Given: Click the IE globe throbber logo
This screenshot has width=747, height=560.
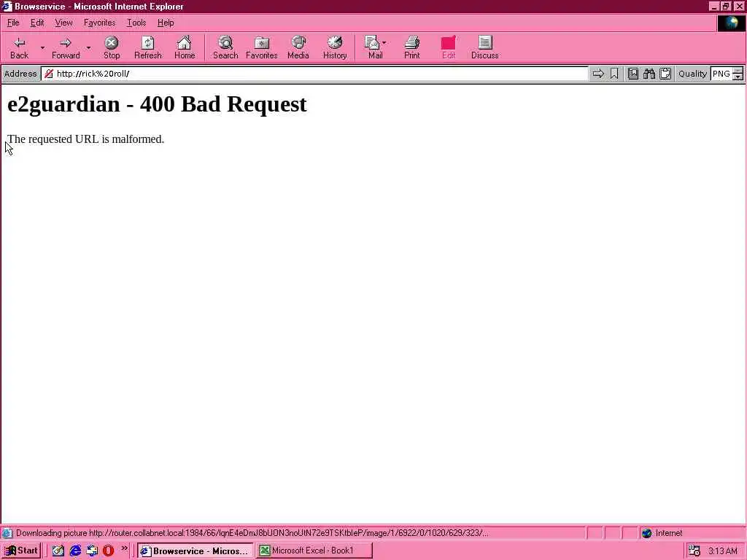Looking at the screenshot, I should point(731,23).
